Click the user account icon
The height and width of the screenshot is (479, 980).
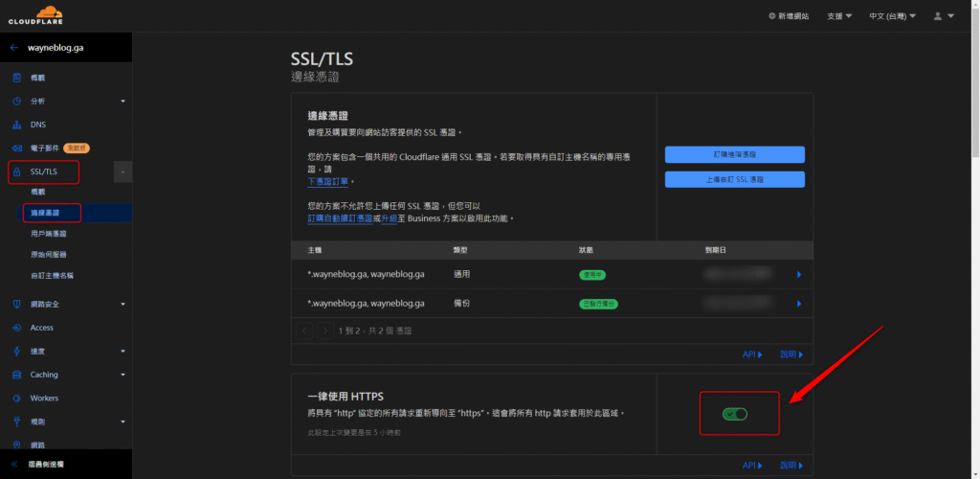pyautogui.click(x=943, y=16)
